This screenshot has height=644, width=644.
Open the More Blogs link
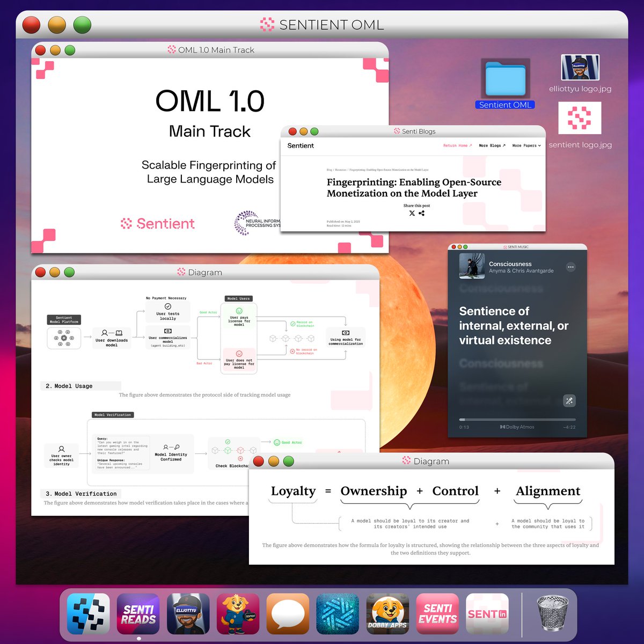(x=492, y=145)
